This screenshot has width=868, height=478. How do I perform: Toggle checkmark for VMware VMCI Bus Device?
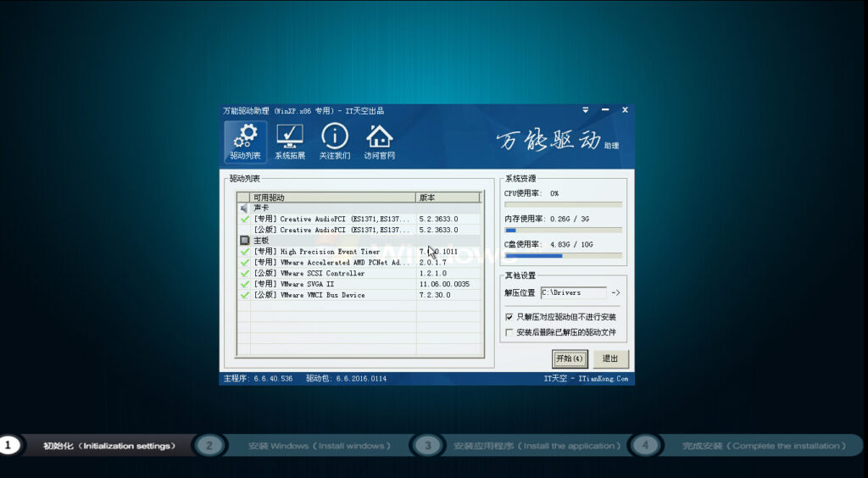pyautogui.click(x=244, y=295)
